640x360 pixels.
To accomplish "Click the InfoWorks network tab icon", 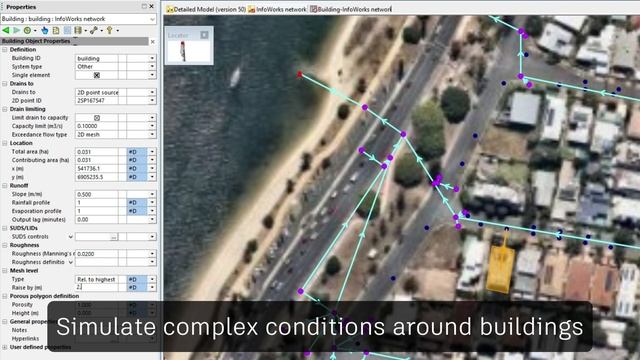I will (x=252, y=9).
